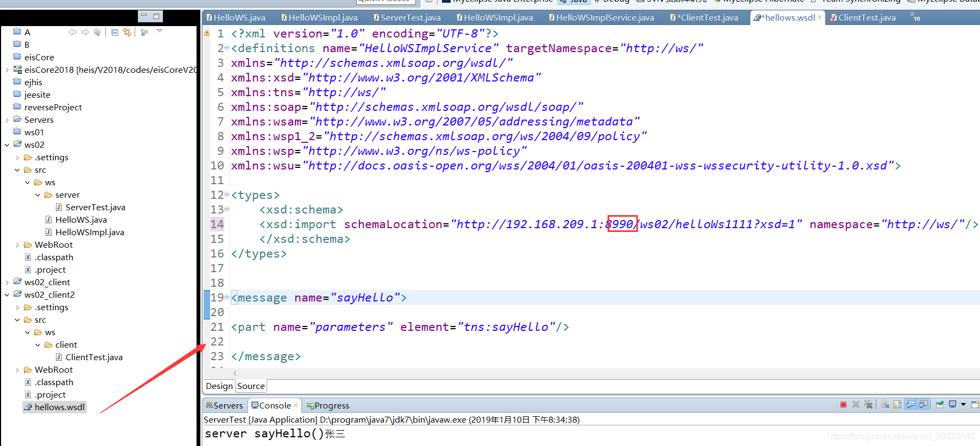The image size is (980, 446).
Task: Expand eisCore2018 project node
Action: [7, 70]
